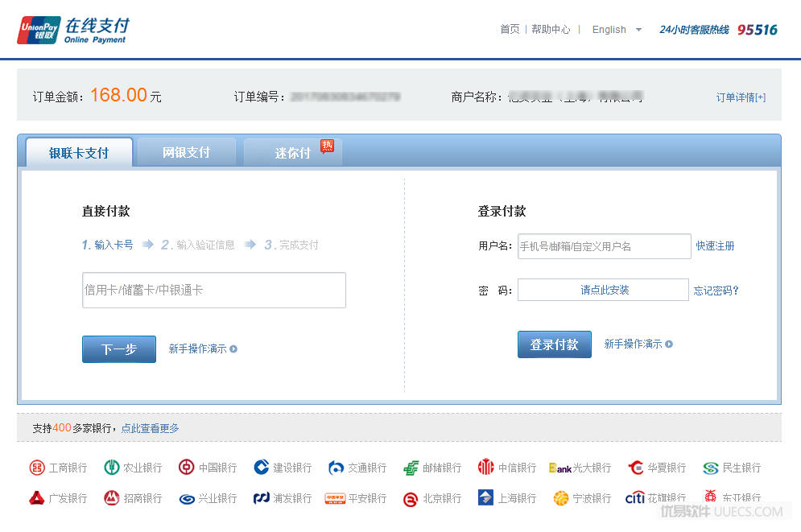Screen dimensions: 801x532
Task: Click the 工商银行 bank icon
Action: pyautogui.click(x=37, y=467)
